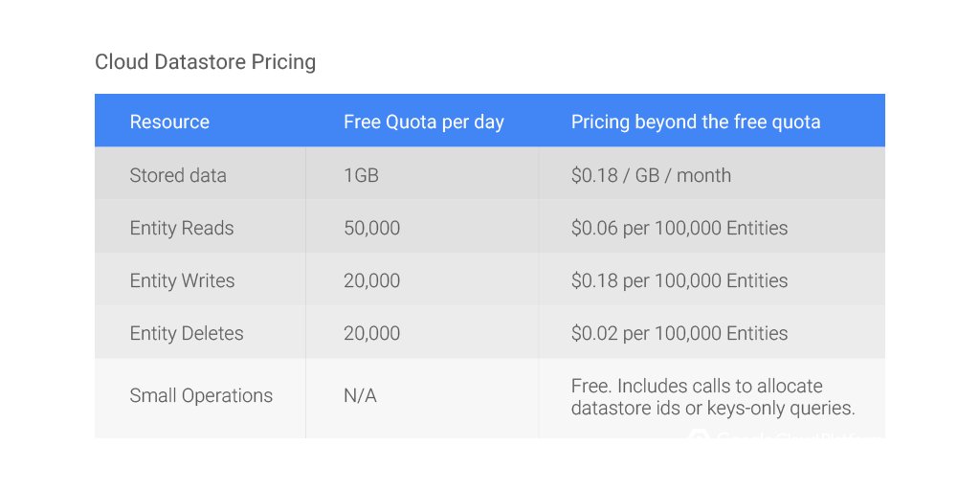Image resolution: width=980 pixels, height=490 pixels.
Task: Click the $0.18 per 100,000 Entities price
Action: 679,280
